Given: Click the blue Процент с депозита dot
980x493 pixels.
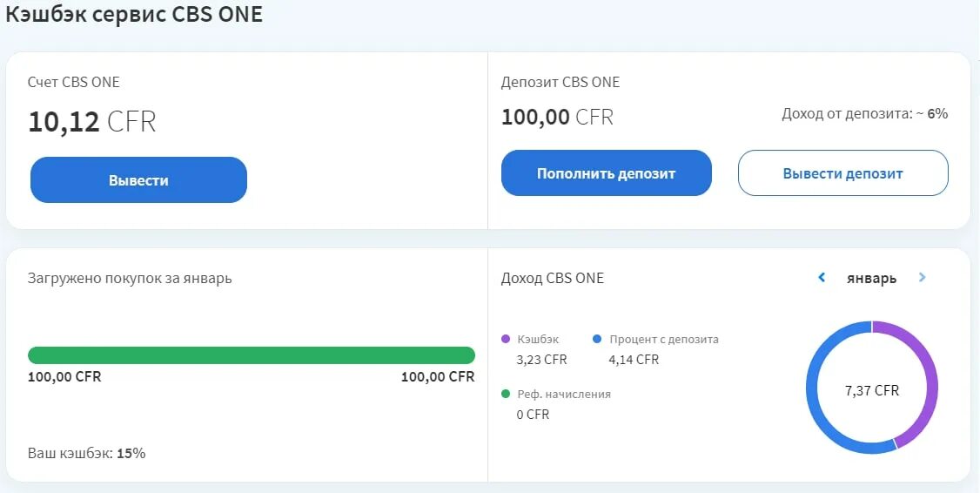Looking at the screenshot, I should (597, 339).
